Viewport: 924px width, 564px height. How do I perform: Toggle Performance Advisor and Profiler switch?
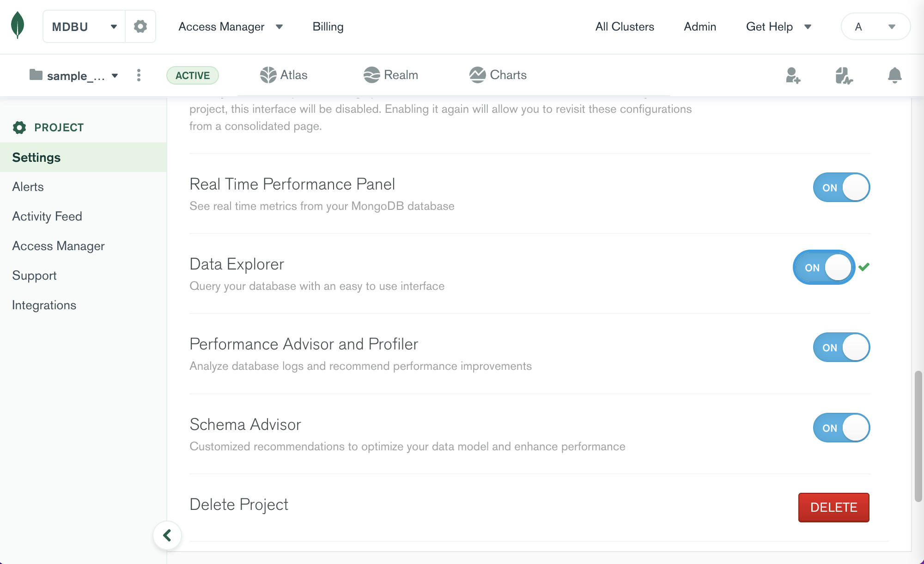(x=841, y=348)
